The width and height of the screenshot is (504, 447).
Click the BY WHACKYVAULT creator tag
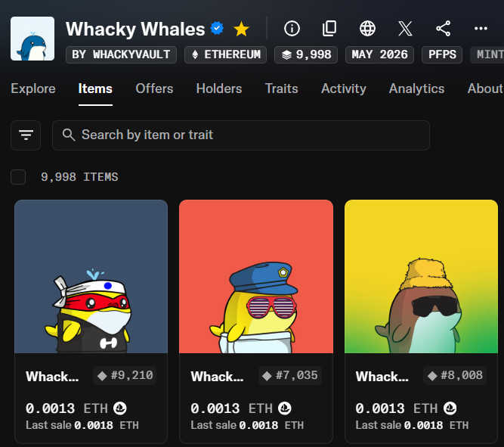click(x=121, y=54)
